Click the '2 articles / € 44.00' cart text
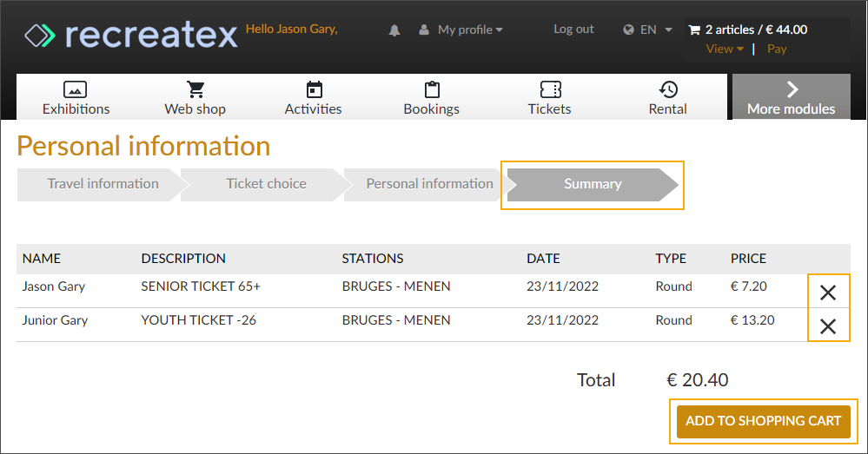This screenshot has width=868, height=454. (x=756, y=30)
